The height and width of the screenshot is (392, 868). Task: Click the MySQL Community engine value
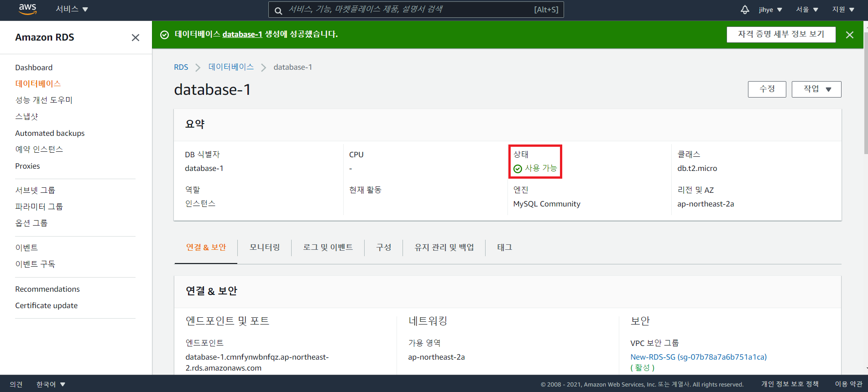click(547, 204)
